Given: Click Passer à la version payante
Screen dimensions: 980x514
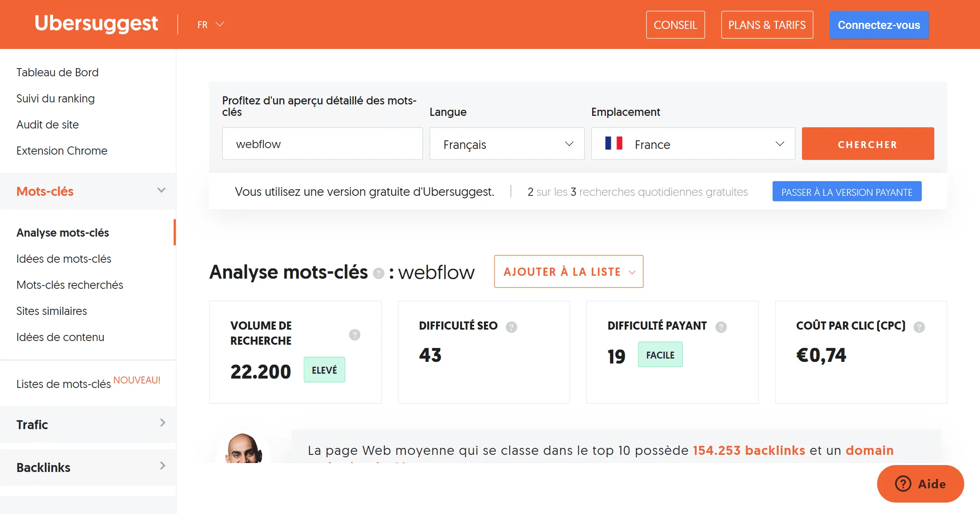Looking at the screenshot, I should (x=846, y=191).
